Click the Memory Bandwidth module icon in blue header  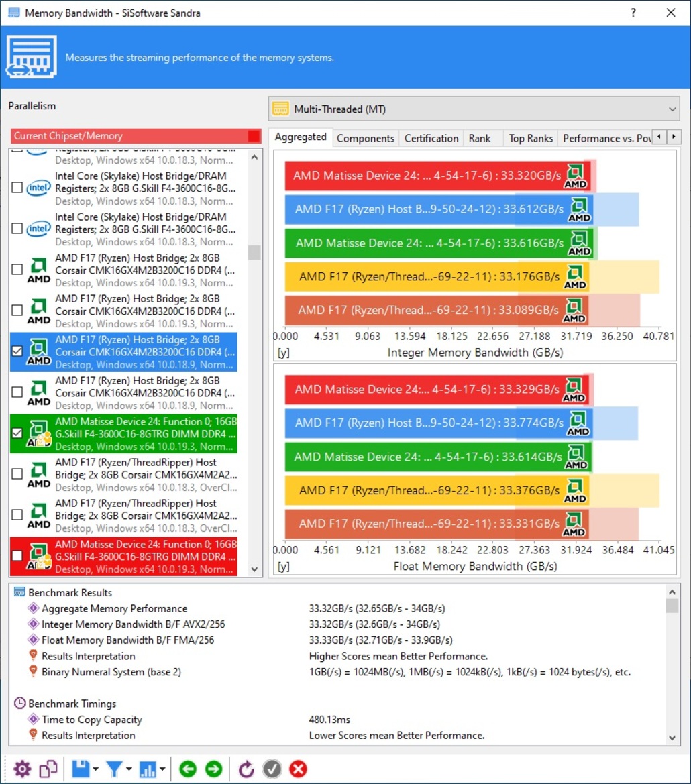(32, 57)
